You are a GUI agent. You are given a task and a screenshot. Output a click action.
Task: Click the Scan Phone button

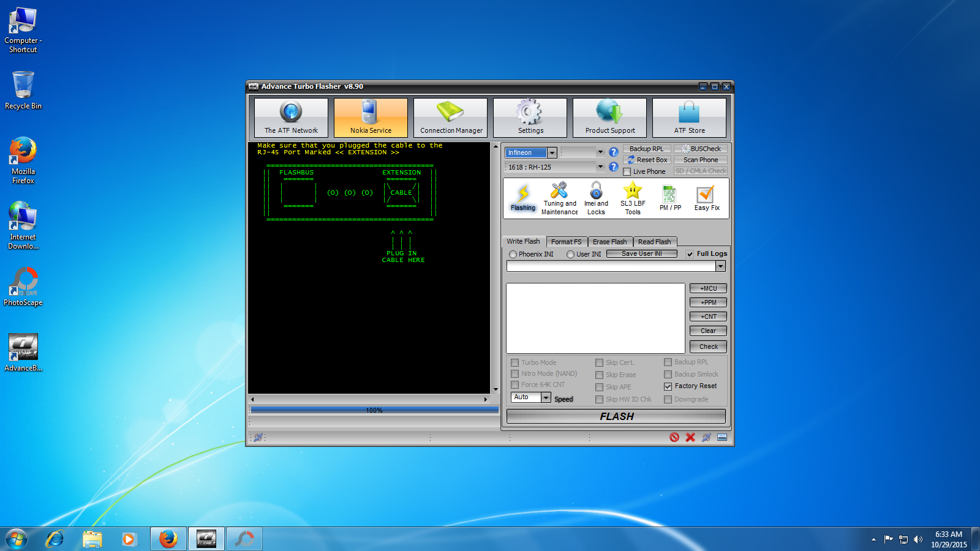[701, 160]
